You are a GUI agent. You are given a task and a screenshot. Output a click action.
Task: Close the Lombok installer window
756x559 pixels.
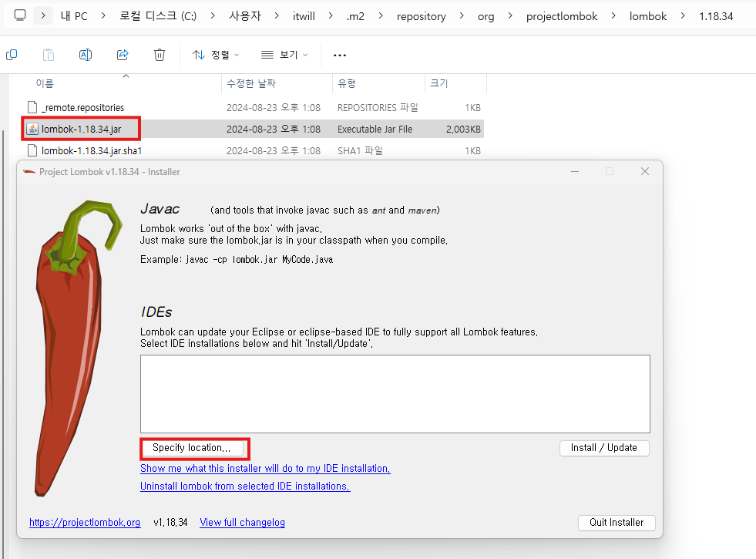pos(644,171)
